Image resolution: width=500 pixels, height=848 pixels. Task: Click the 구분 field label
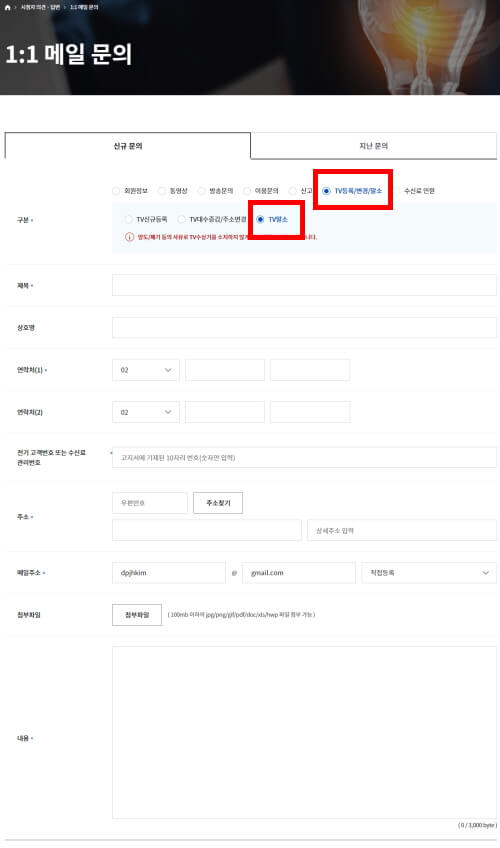pos(23,220)
